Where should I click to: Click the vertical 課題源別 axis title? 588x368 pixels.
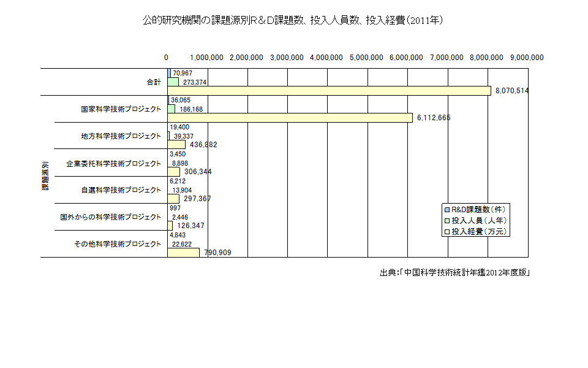[x=45, y=177]
